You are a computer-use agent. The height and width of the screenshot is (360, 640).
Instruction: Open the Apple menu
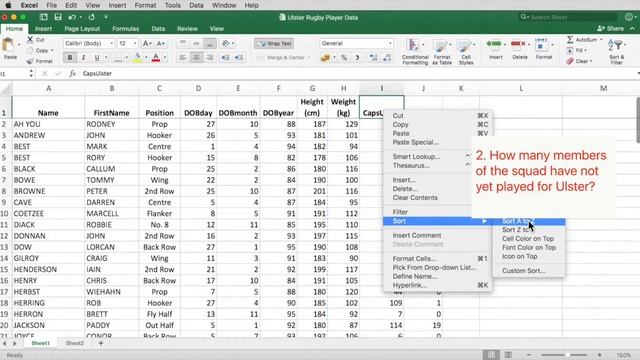(x=8, y=5)
